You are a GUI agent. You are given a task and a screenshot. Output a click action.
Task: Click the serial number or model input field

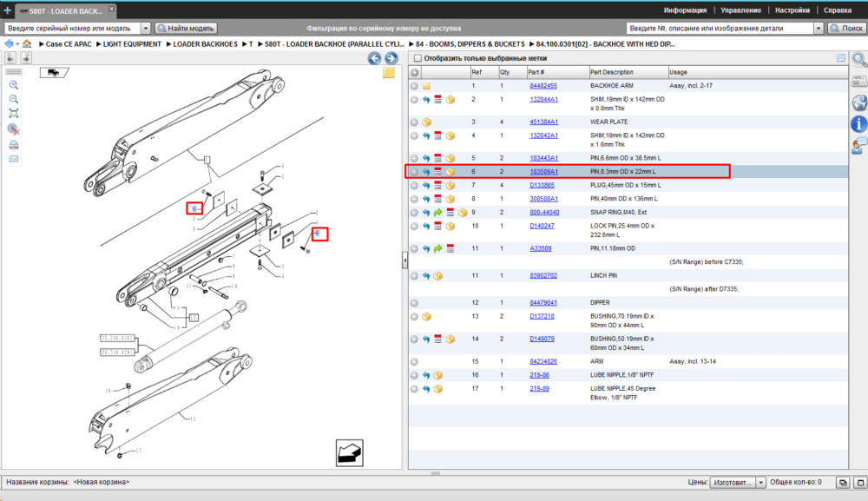[x=73, y=29]
